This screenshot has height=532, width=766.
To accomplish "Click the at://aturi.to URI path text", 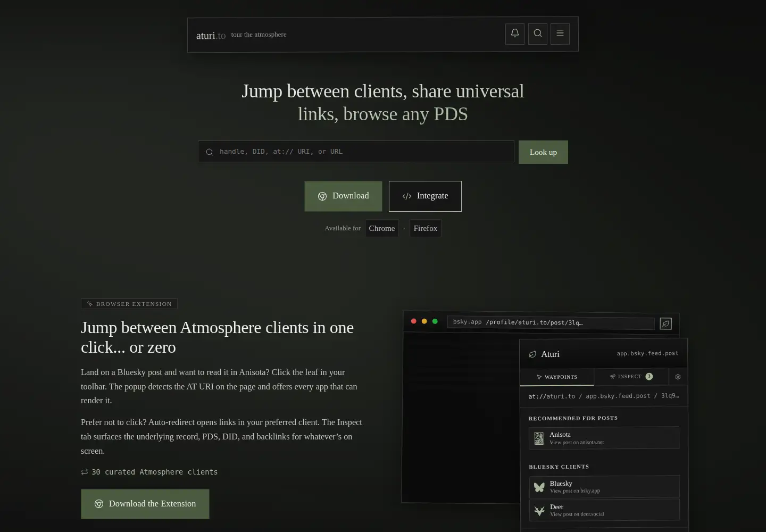I will tap(604, 396).
